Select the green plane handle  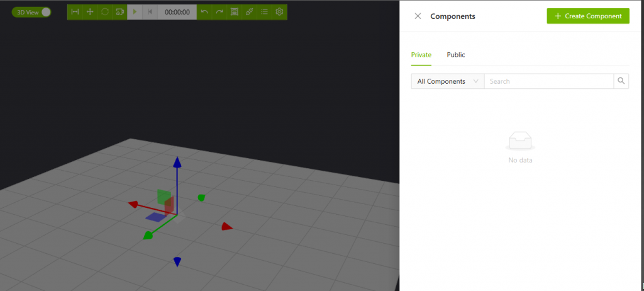pyautogui.click(x=163, y=197)
